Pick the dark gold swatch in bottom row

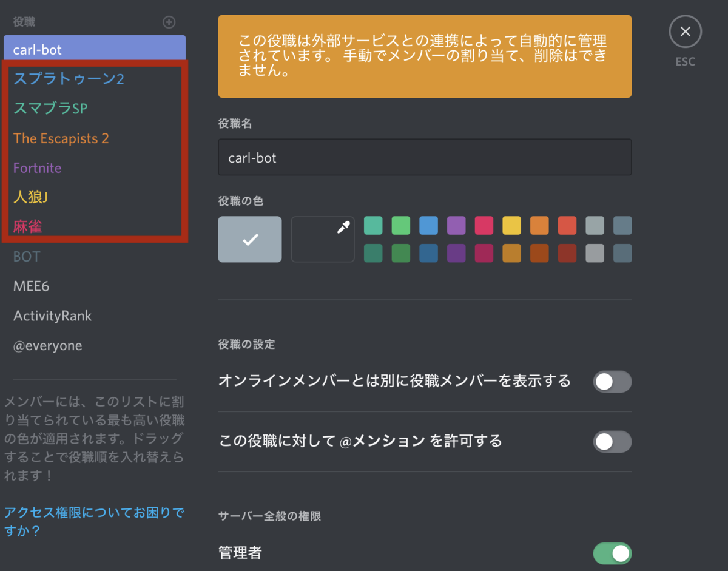[x=511, y=253]
